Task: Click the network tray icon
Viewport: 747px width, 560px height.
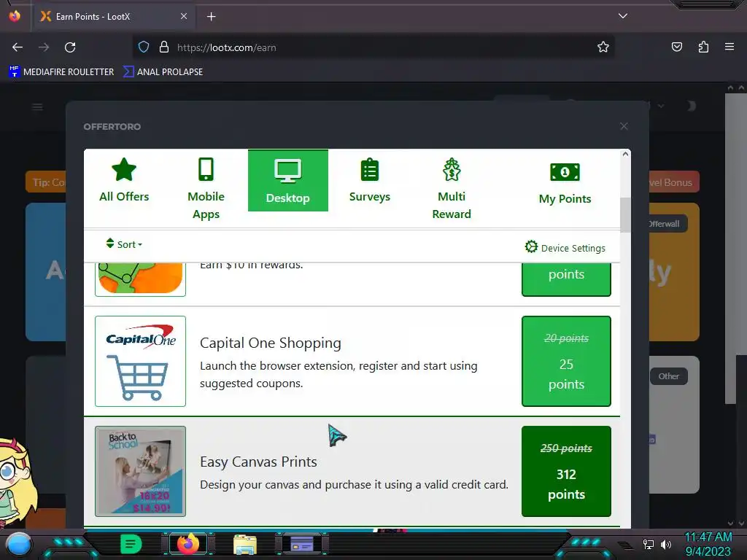Action: coord(649,544)
